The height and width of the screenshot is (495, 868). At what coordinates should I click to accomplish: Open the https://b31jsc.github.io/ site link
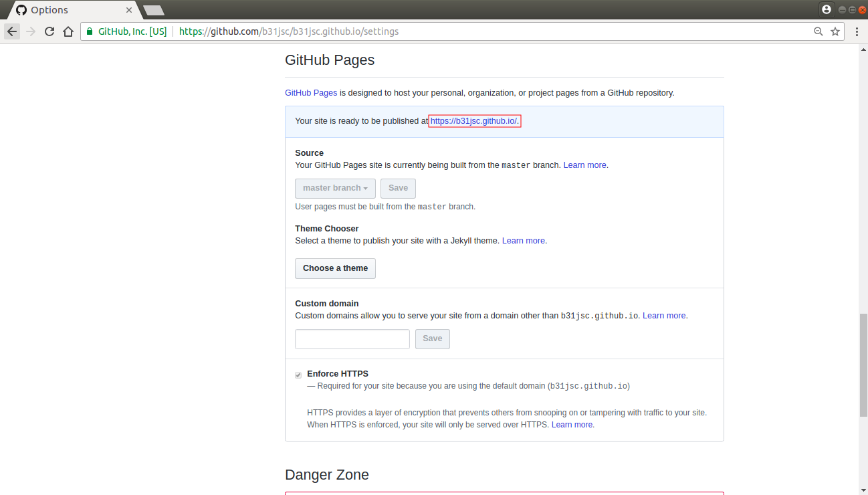474,121
